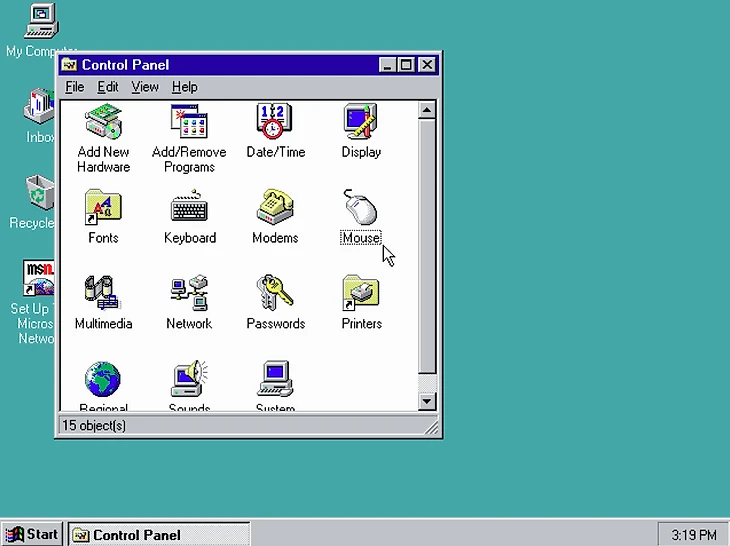Click the Start button
Screen dimensions: 730x546
[x=33, y=534]
